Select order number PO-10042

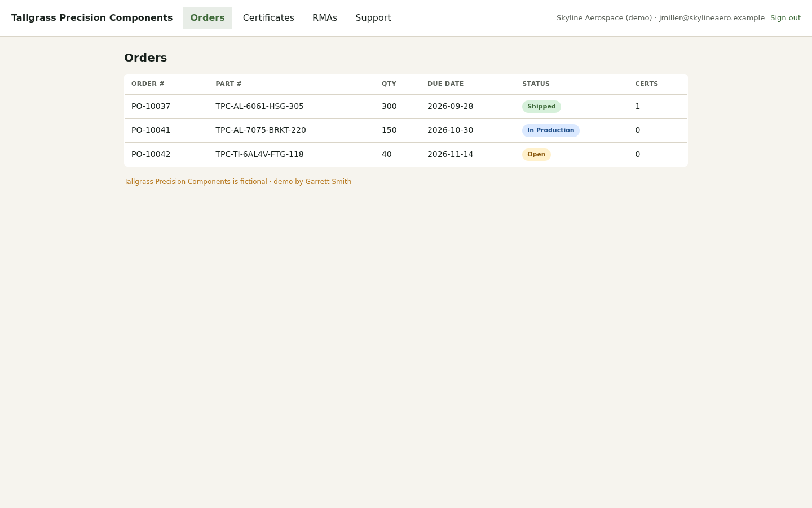[151, 154]
